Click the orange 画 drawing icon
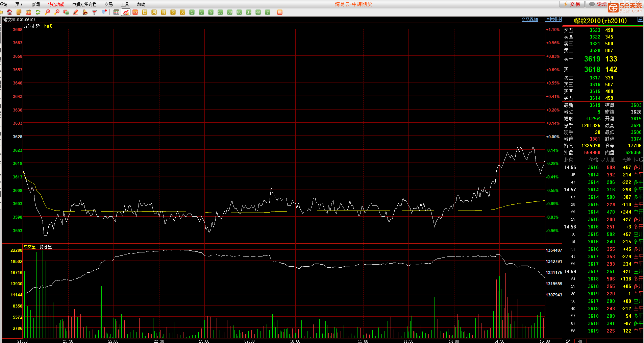The image size is (644, 343). pyautogui.click(x=280, y=12)
